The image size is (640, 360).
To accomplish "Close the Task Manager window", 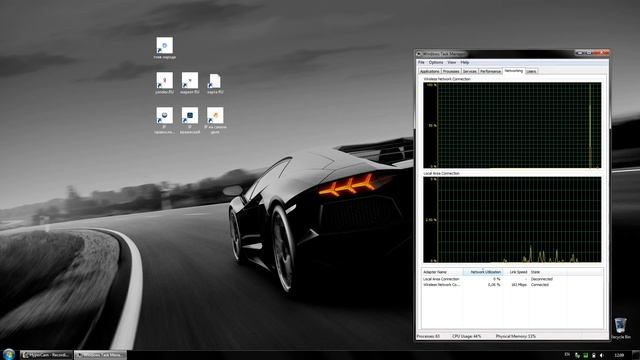I will click(601, 53).
